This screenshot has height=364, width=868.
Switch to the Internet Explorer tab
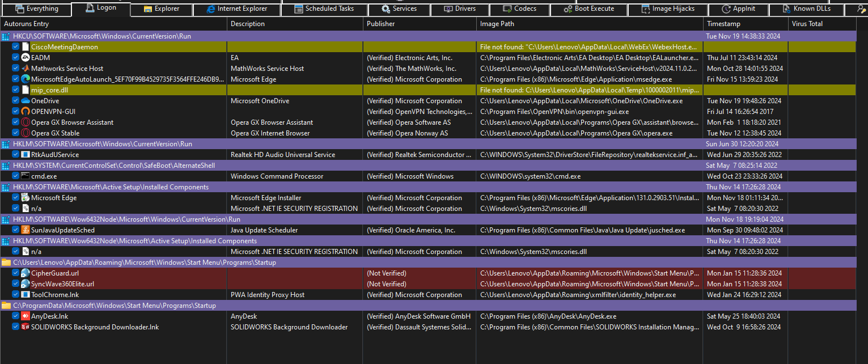[237, 9]
